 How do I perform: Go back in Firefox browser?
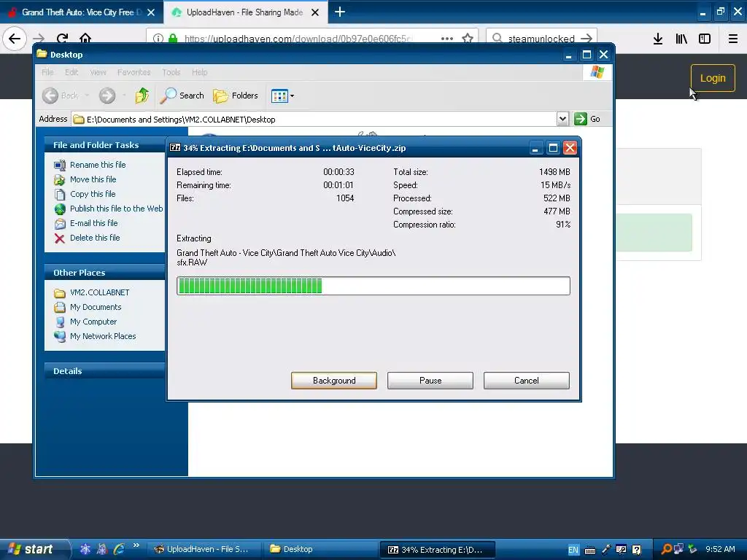[x=15, y=39]
